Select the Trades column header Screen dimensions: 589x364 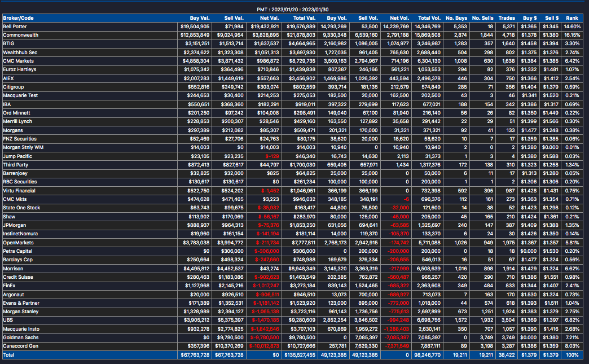click(507, 18)
